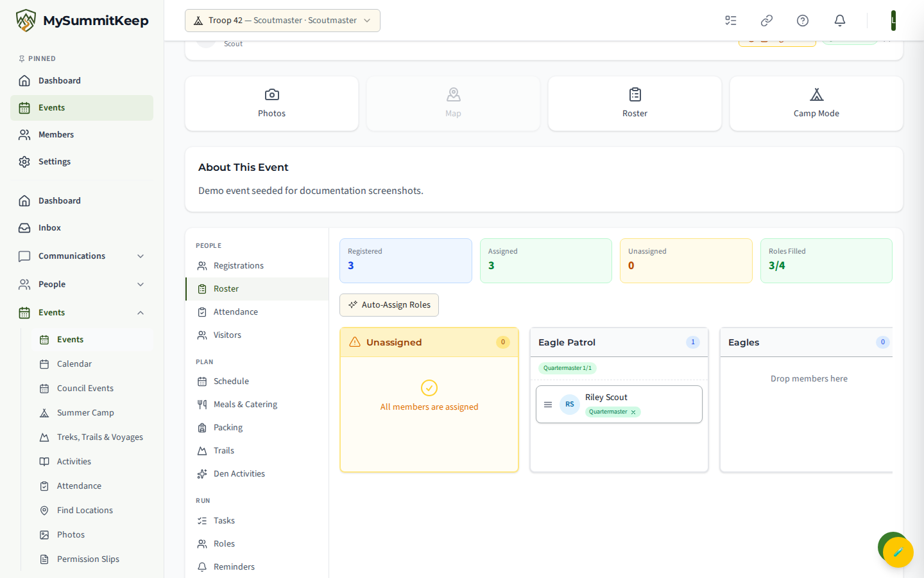Open Registrations in the People section
Screen dimensions: 924x578
[257, 266]
